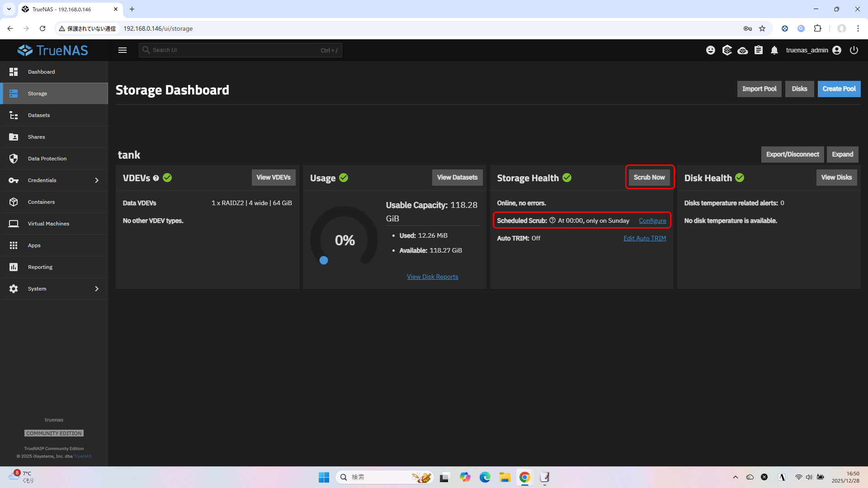
Task: Open the Edit Auto TRIM link
Action: pos(645,238)
